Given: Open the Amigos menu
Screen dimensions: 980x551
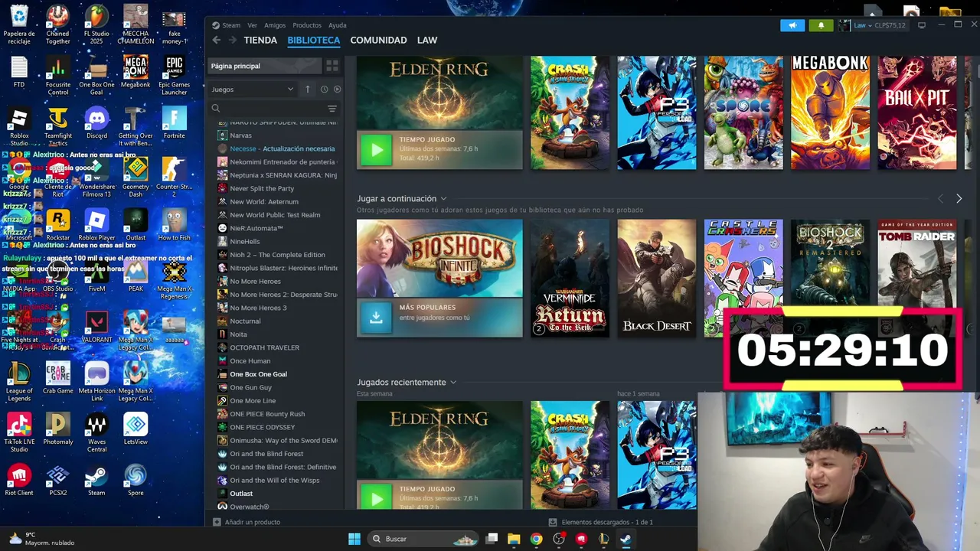Looking at the screenshot, I should (275, 25).
